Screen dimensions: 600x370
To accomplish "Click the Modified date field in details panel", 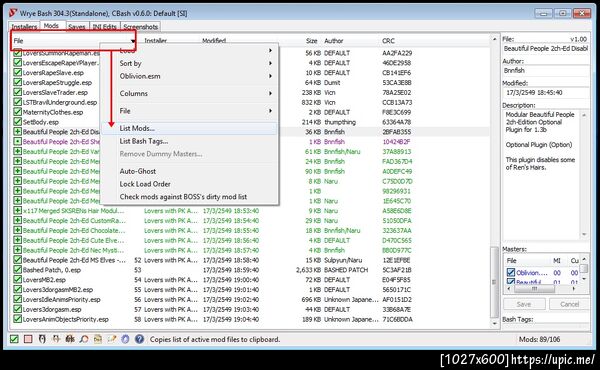I will pos(545,93).
